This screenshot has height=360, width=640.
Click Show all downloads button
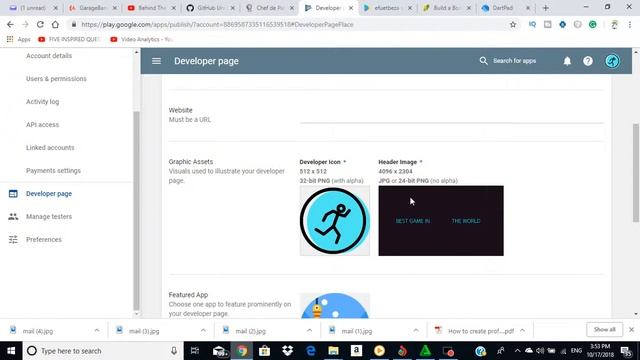[604, 329]
